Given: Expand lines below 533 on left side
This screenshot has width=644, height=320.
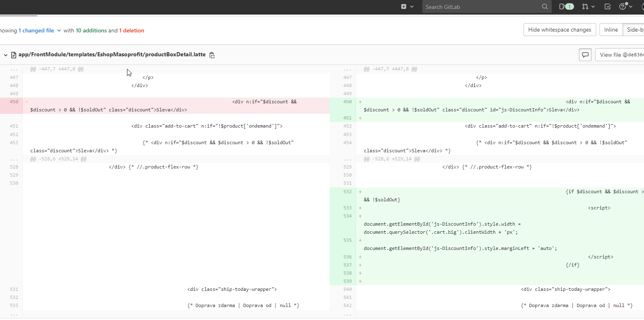Looking at the screenshot, I should pyautogui.click(x=14, y=314).
